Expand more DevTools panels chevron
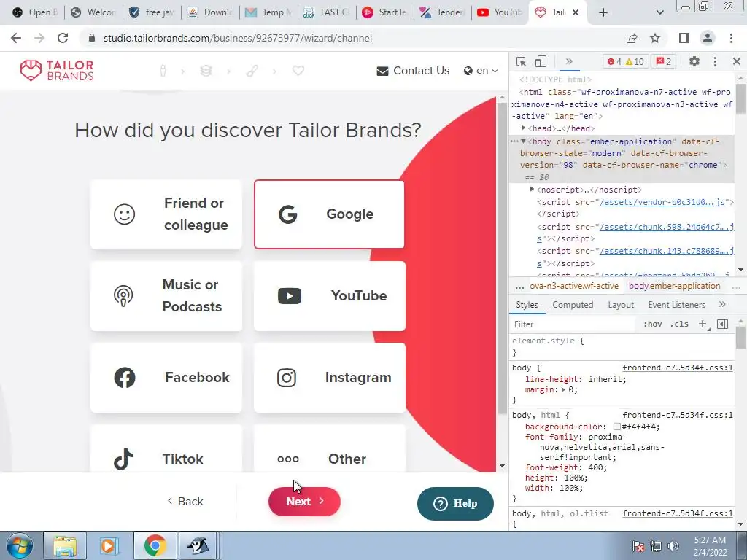The image size is (747, 560). (x=569, y=61)
